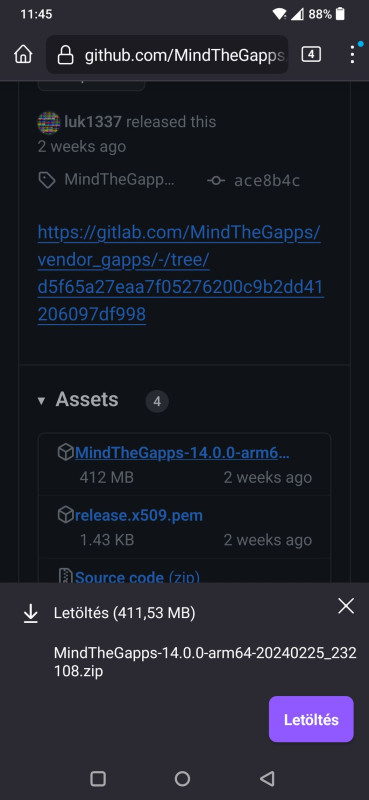
Task: Close the download prompt with X
Action: pos(346,606)
